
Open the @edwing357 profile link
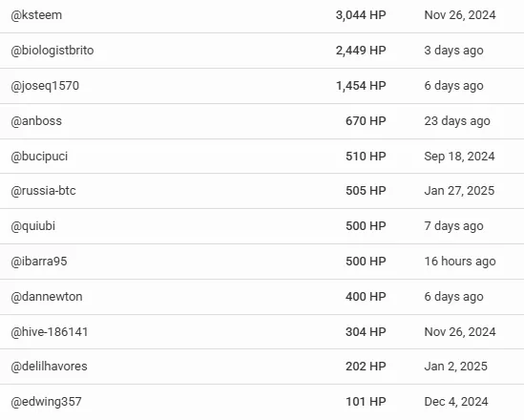46,402
